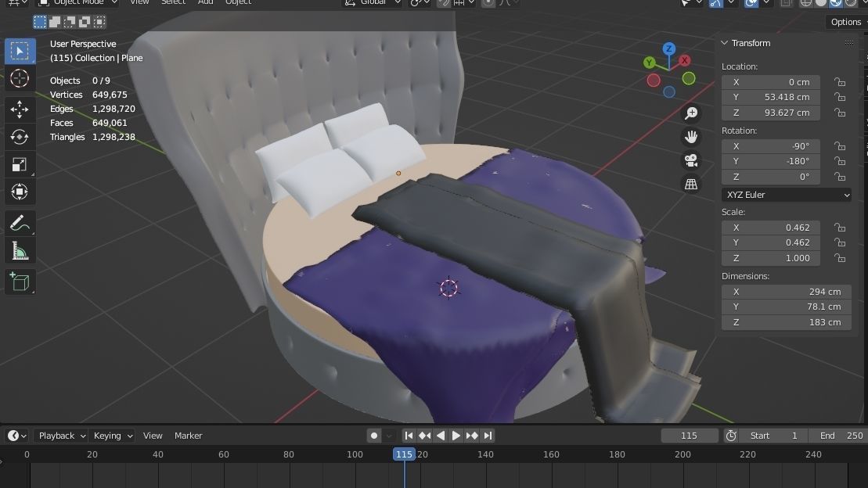Activate the 3D Cursor tool
Viewport: 868px width, 488px height.
pyautogui.click(x=20, y=78)
